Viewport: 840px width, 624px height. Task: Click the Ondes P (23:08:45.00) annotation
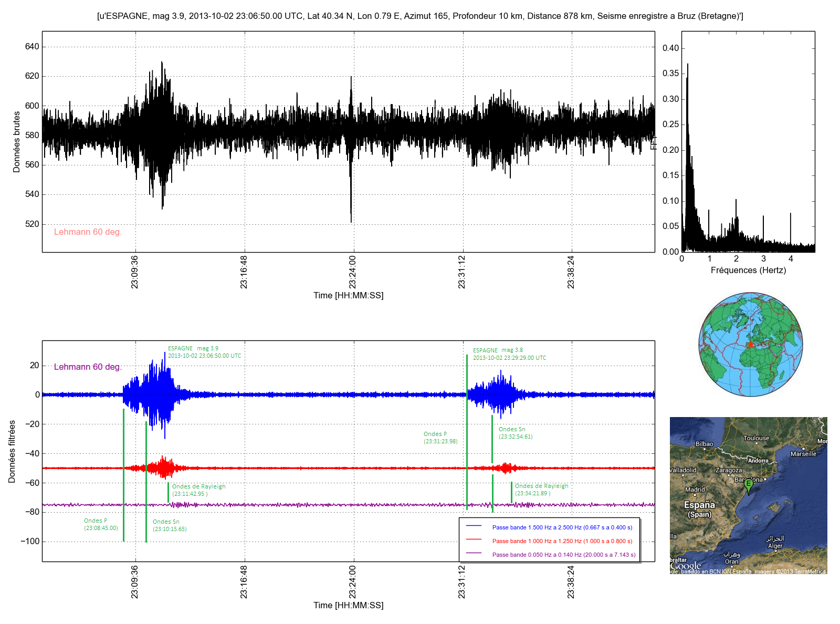pos(101,524)
